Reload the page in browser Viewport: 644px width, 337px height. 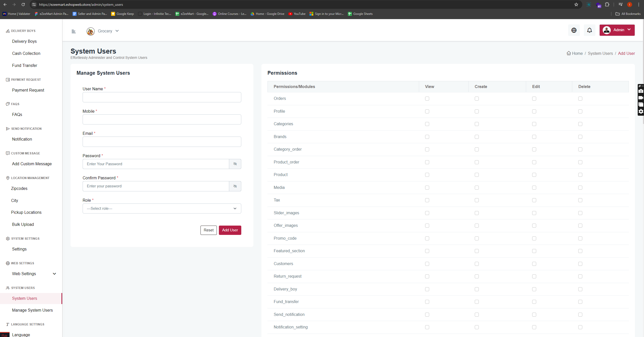point(23,5)
